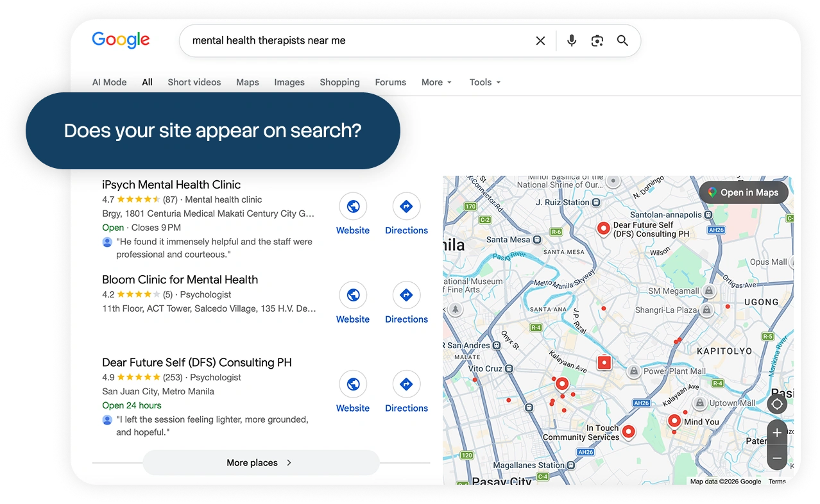The image size is (820, 504).
Task: Click the Google logo
Action: point(121,40)
